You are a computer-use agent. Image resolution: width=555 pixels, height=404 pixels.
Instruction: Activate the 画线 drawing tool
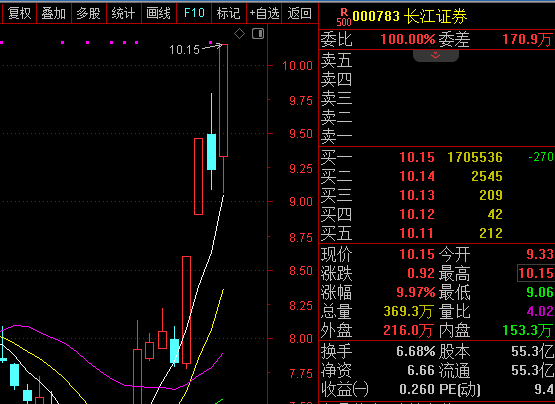[x=159, y=13]
